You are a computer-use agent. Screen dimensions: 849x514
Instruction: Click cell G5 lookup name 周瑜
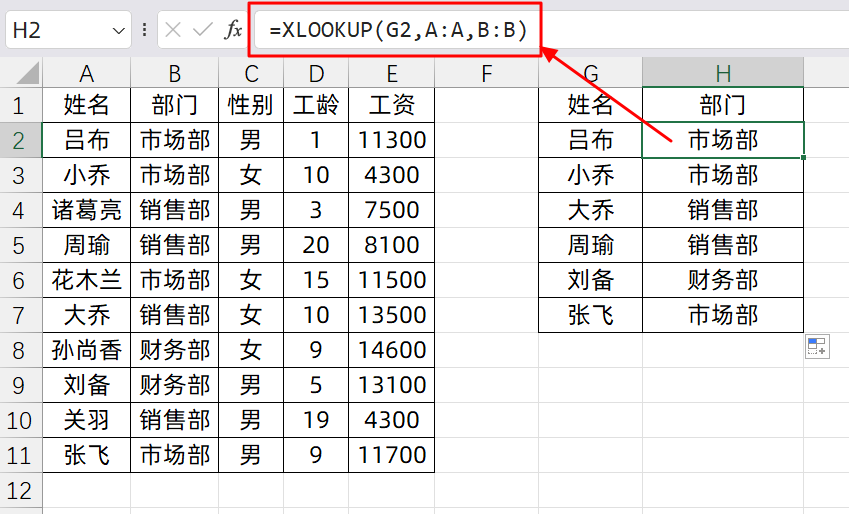click(x=590, y=245)
